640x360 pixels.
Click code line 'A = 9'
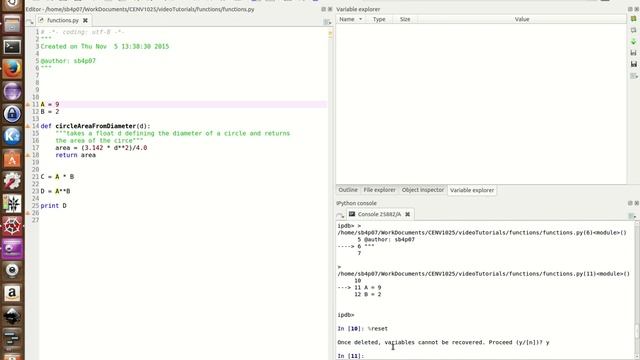coord(50,104)
